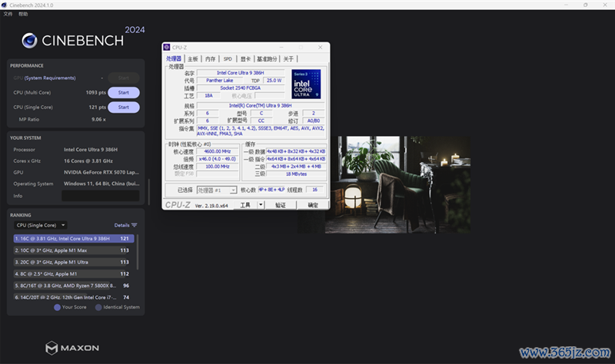
Task: Click the 100.00 MHz bus speed field
Action: pyautogui.click(x=218, y=167)
